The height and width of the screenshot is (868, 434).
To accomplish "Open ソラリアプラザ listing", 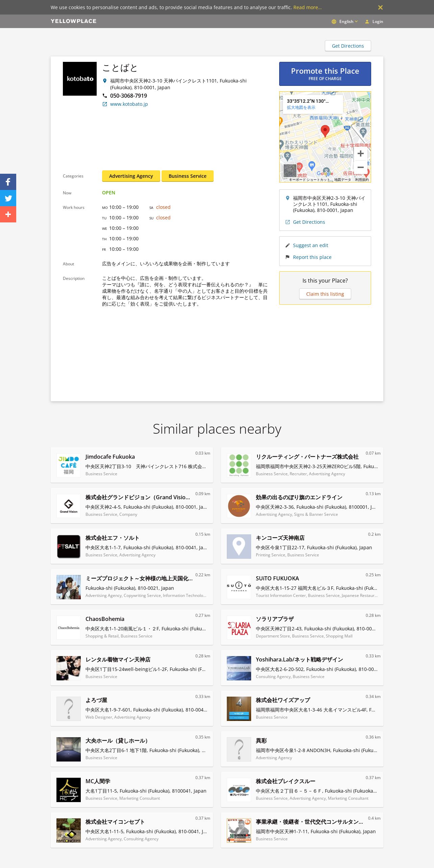I will pos(275,619).
